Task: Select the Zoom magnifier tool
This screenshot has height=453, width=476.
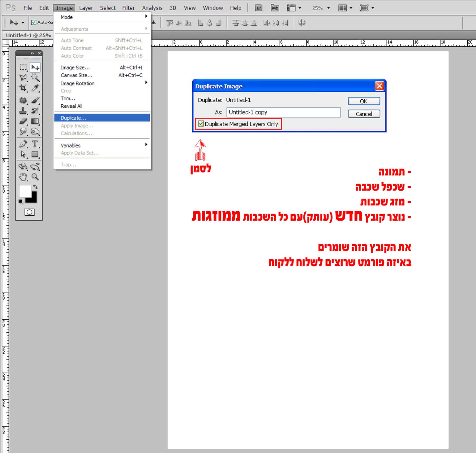Action: pyautogui.click(x=35, y=177)
